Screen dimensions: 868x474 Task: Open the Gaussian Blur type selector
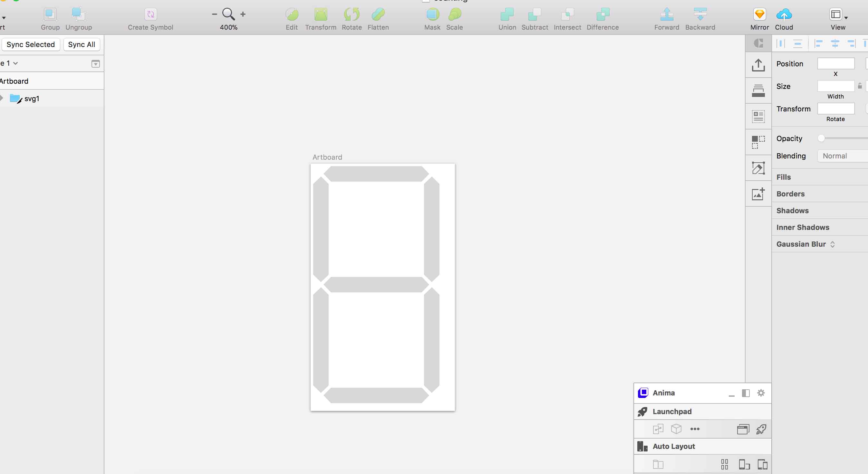[x=832, y=244]
